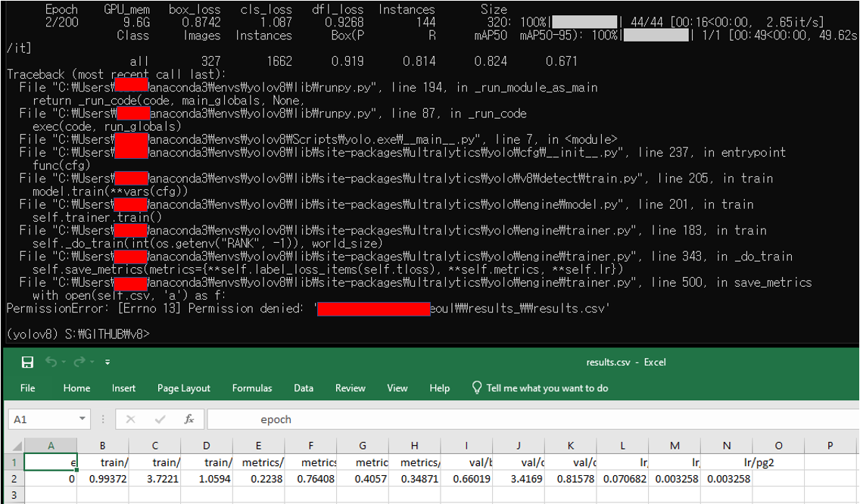Select column E header
The height and width of the screenshot is (504, 860).
[258, 445]
